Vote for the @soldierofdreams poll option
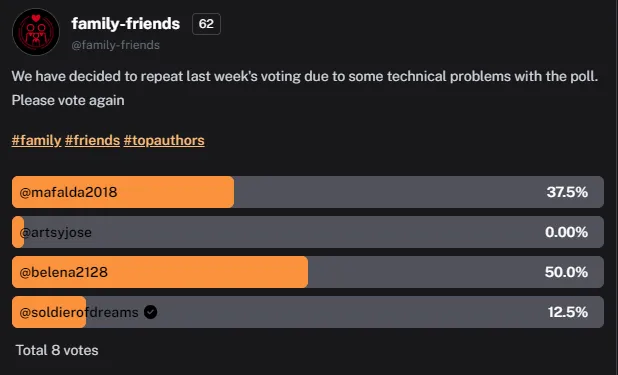Viewport: 618px width, 375px height. 308,312
